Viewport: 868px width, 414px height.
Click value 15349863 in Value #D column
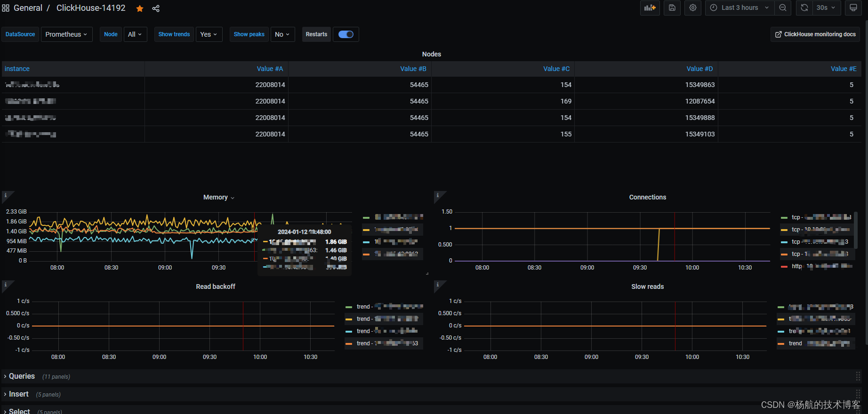click(x=699, y=85)
